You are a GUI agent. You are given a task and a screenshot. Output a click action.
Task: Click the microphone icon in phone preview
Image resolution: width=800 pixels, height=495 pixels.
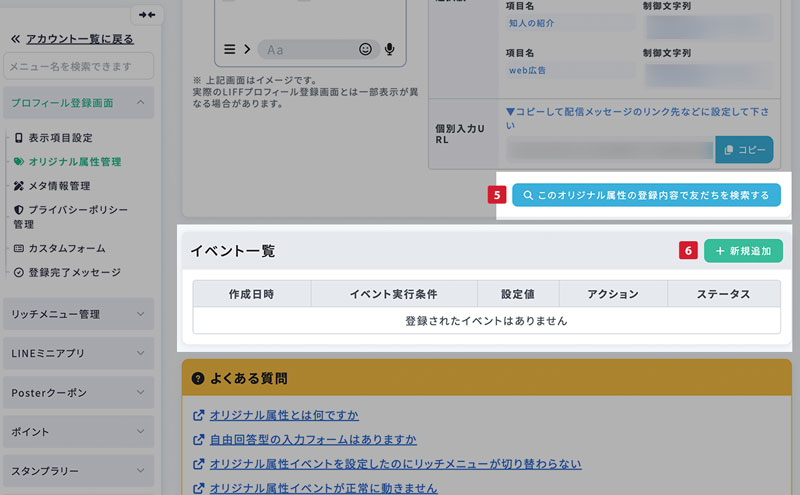(x=389, y=49)
